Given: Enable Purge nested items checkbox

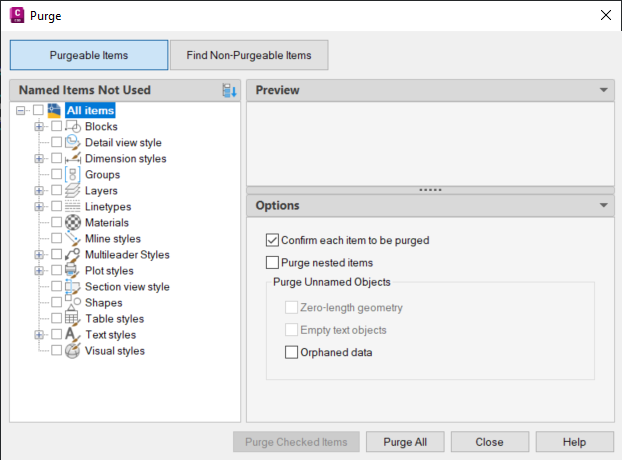Looking at the screenshot, I should [272, 262].
